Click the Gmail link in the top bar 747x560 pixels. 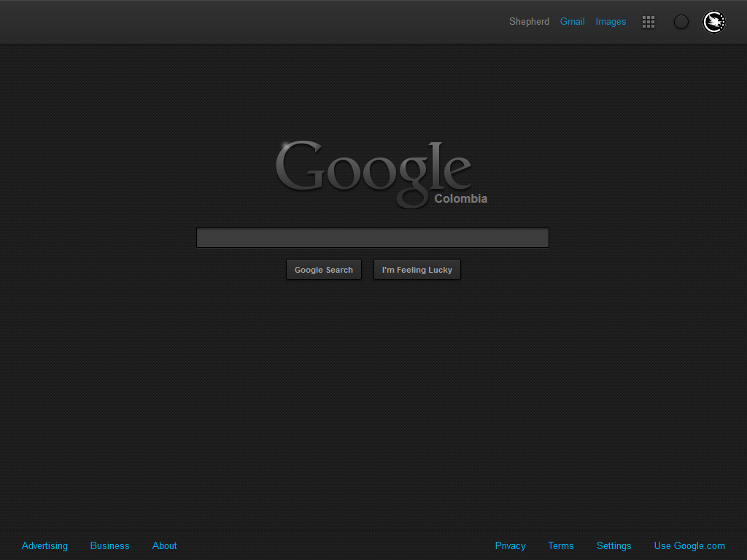[573, 21]
